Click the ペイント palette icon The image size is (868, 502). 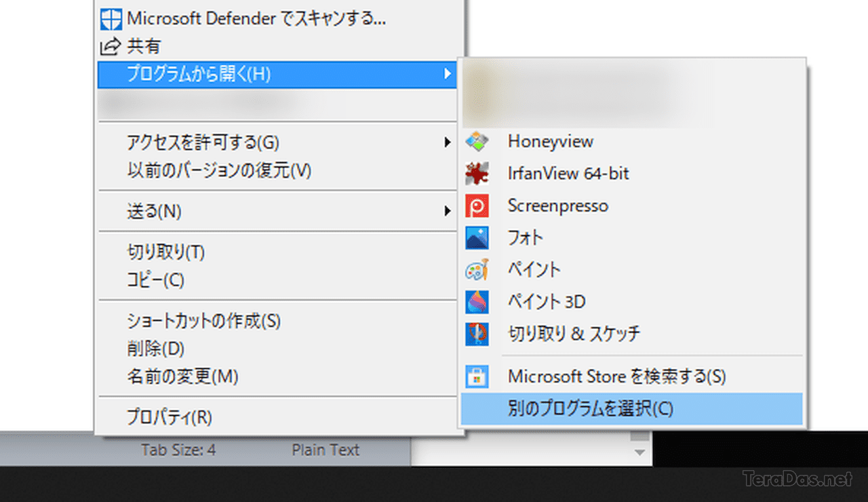click(477, 270)
